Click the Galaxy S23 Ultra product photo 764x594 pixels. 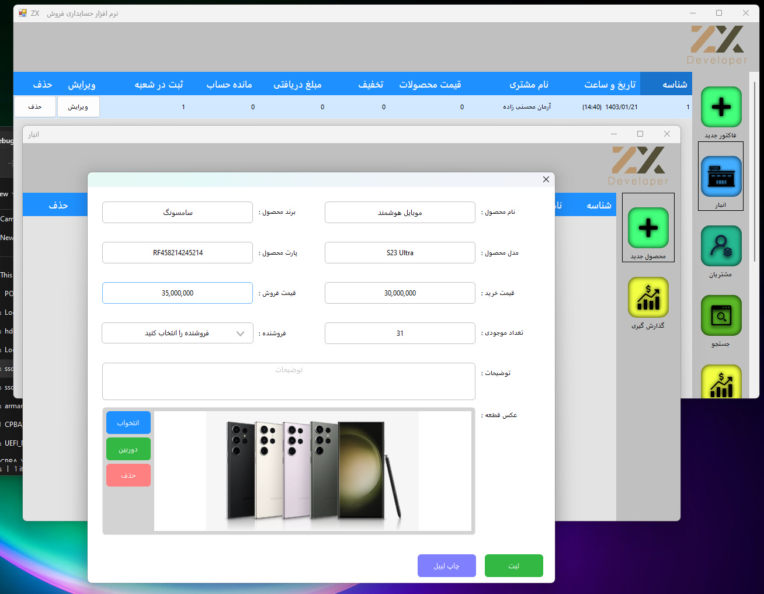click(312, 471)
